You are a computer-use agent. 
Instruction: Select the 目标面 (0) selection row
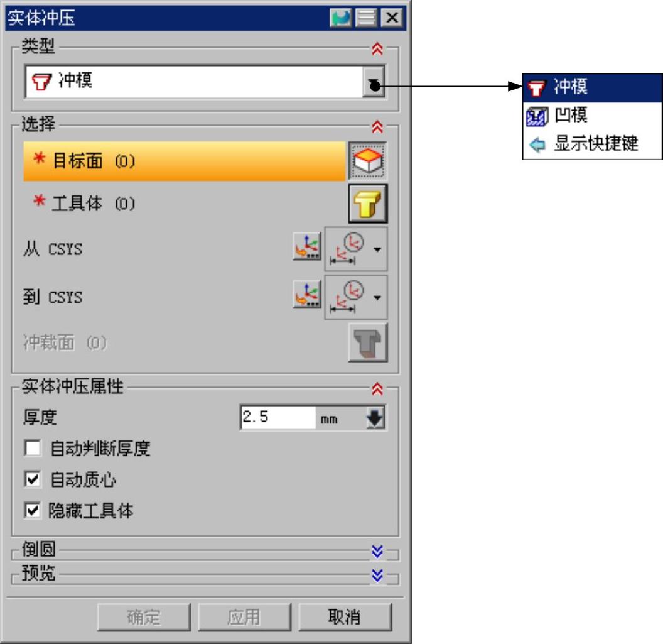coord(185,161)
